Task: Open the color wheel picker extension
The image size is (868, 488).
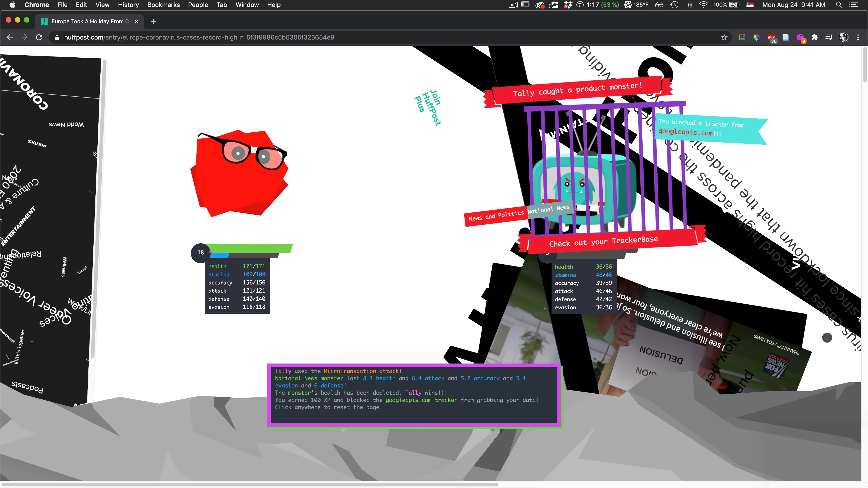Action: tap(757, 37)
